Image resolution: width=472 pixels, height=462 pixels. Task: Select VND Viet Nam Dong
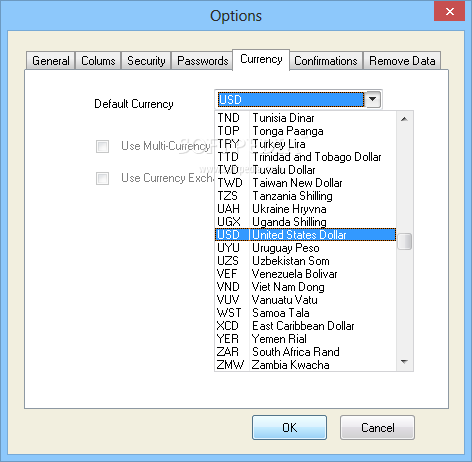[x=305, y=287]
